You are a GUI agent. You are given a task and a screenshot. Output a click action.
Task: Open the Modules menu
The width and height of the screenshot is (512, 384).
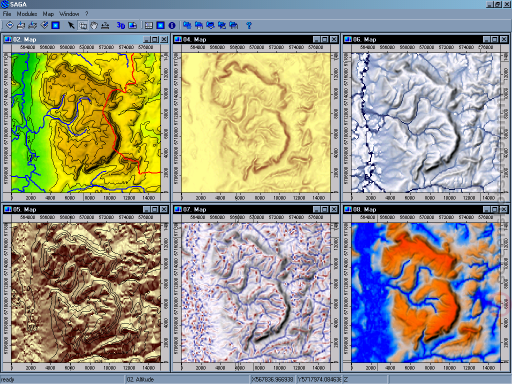tap(27, 14)
